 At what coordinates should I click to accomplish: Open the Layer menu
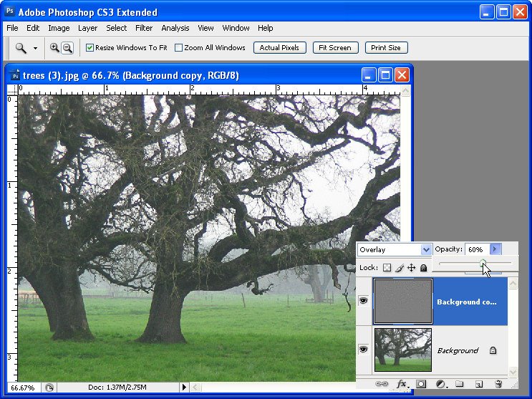(x=87, y=28)
